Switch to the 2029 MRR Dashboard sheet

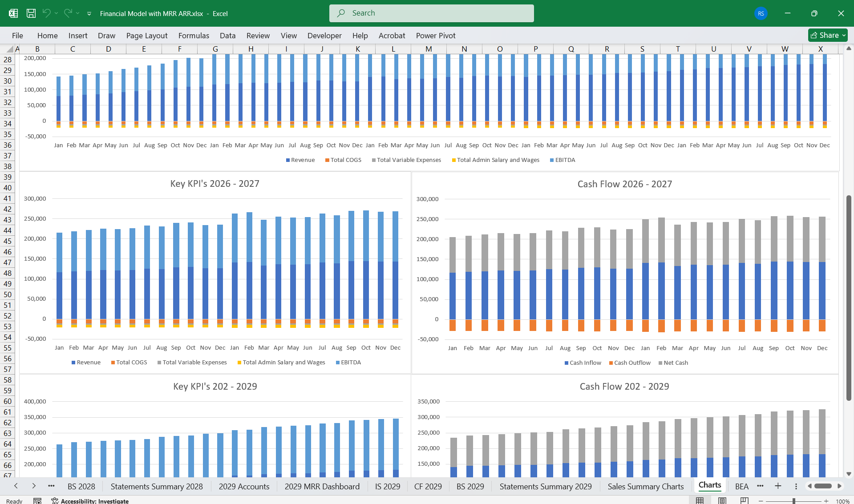322,486
